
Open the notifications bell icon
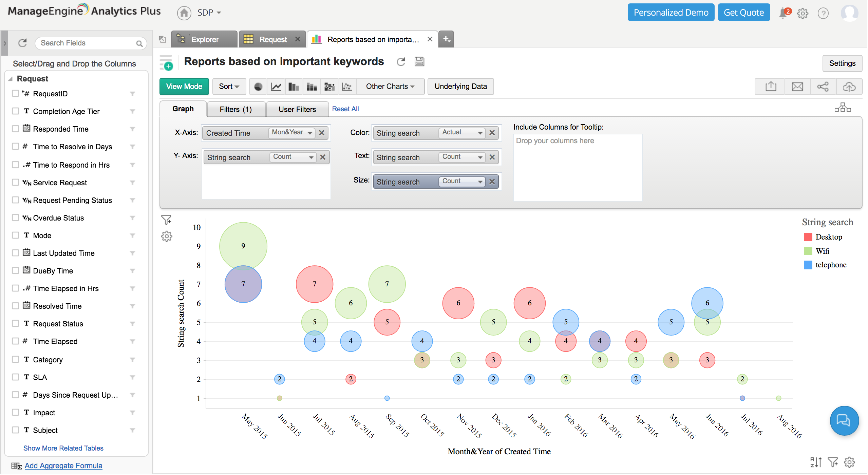click(783, 13)
